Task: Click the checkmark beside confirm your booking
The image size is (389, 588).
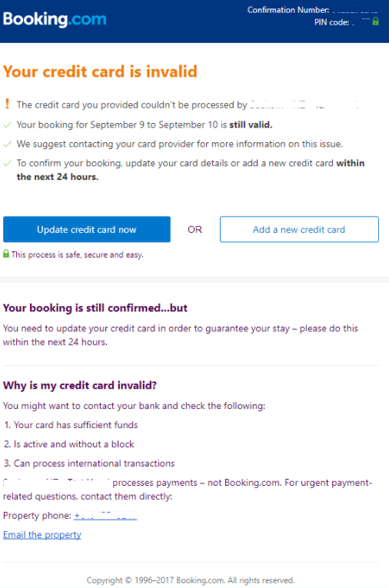Action: tap(7, 163)
